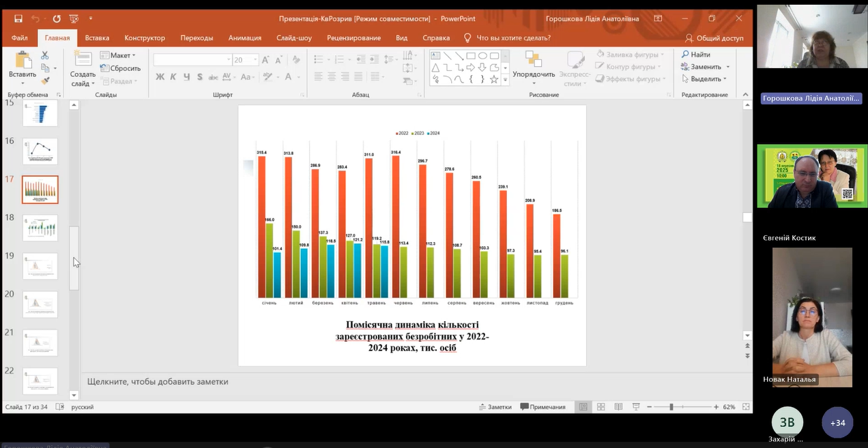The height and width of the screenshot is (448, 868).
Task: Open reading view from status bar
Action: click(x=618, y=407)
